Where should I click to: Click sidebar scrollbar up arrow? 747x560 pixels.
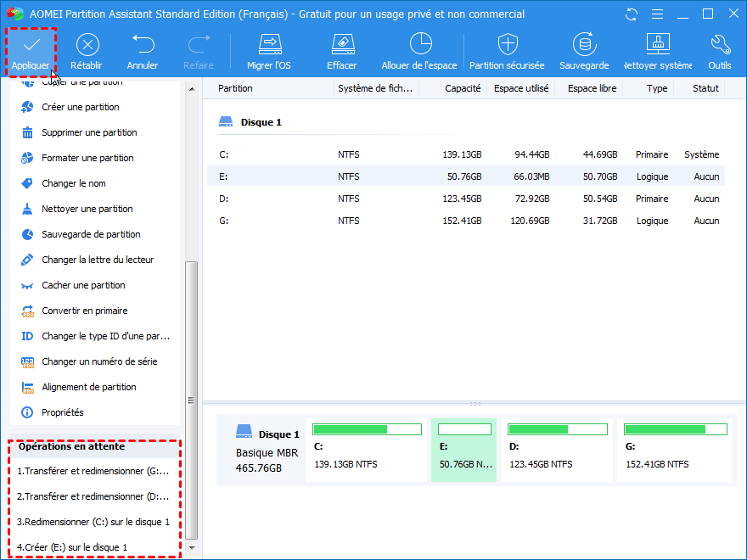[192, 89]
